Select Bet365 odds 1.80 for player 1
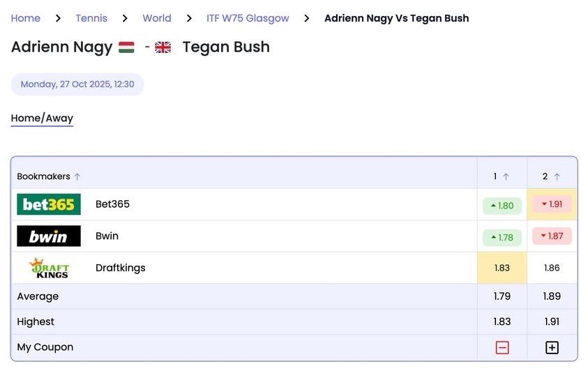This screenshot has width=588, height=373. click(x=502, y=206)
